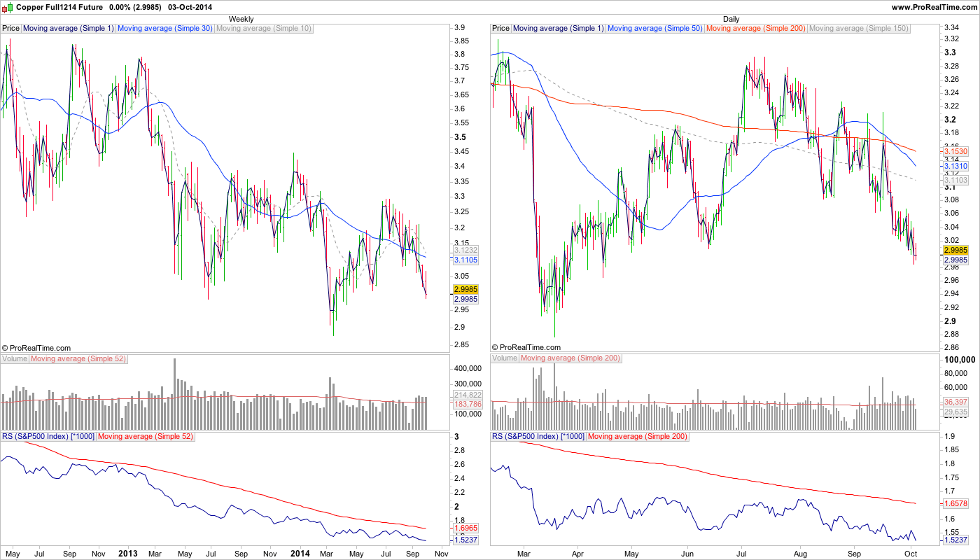Click the 1.9 level on Daily RS axis
Viewport: 980px width, 560px height.
point(951,437)
